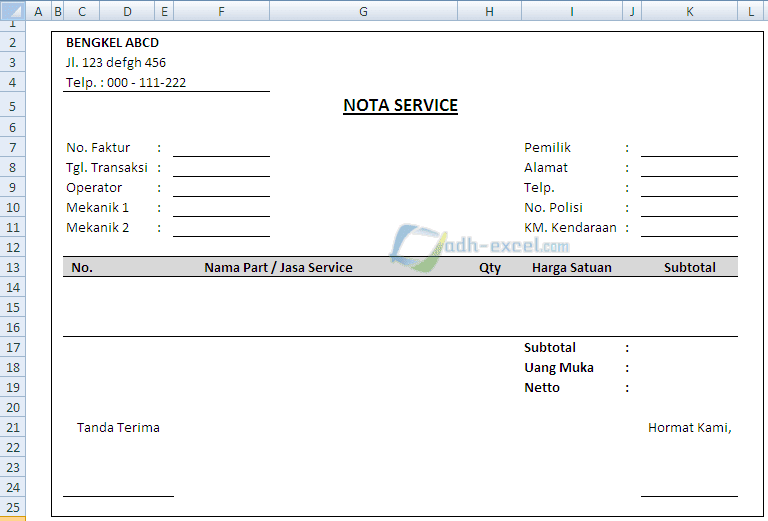Click the 'Tanda Terima' cell
Screen dimensions: 768x521
(118, 427)
